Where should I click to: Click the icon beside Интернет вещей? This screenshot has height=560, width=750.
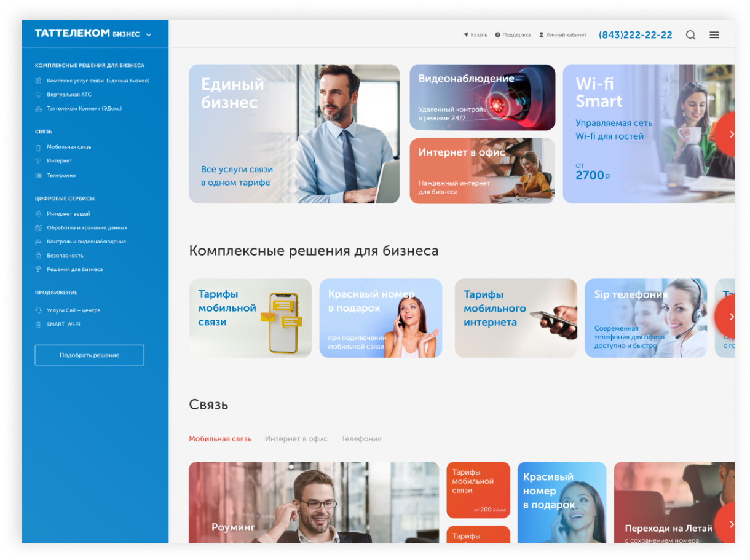click(x=38, y=214)
